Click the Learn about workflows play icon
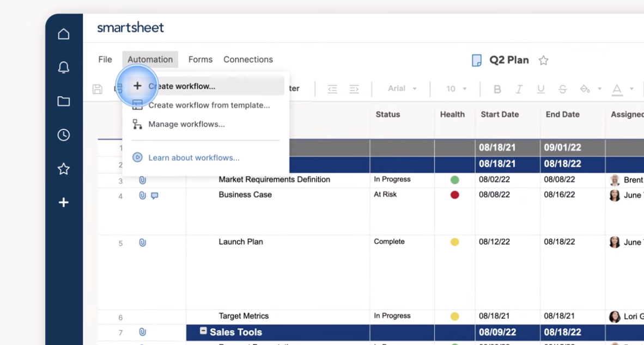Viewport: 644px width, 345px height. click(x=138, y=157)
